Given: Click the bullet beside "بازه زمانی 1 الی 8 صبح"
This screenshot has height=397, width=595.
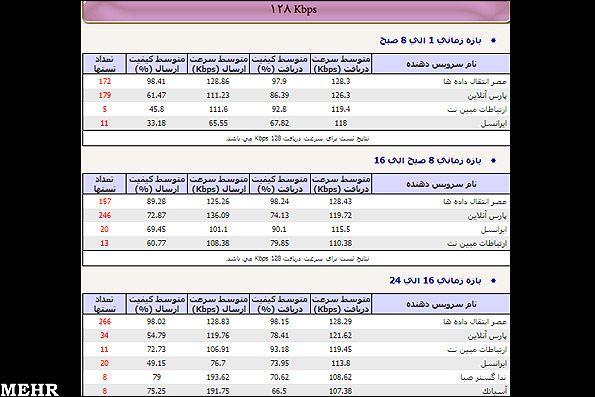Looking at the screenshot, I should (493, 40).
